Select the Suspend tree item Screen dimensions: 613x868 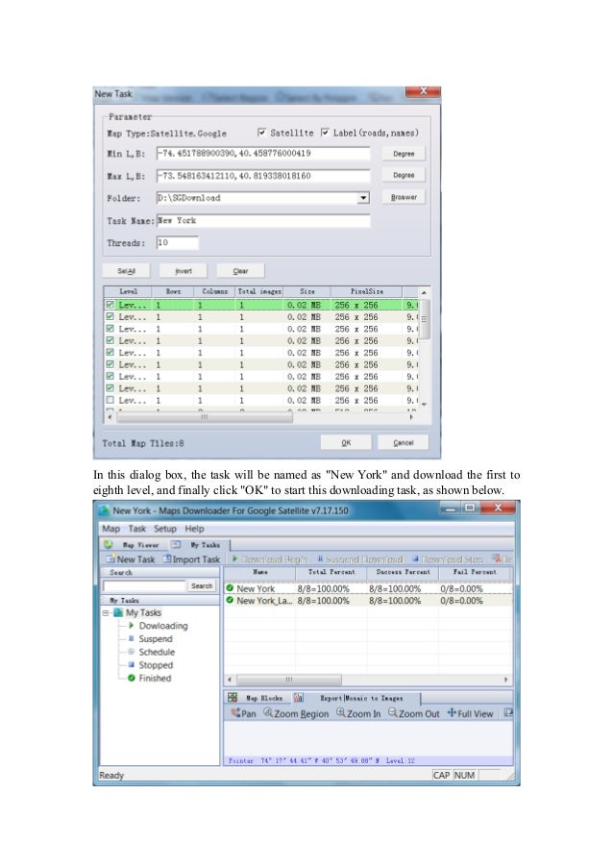click(x=156, y=639)
